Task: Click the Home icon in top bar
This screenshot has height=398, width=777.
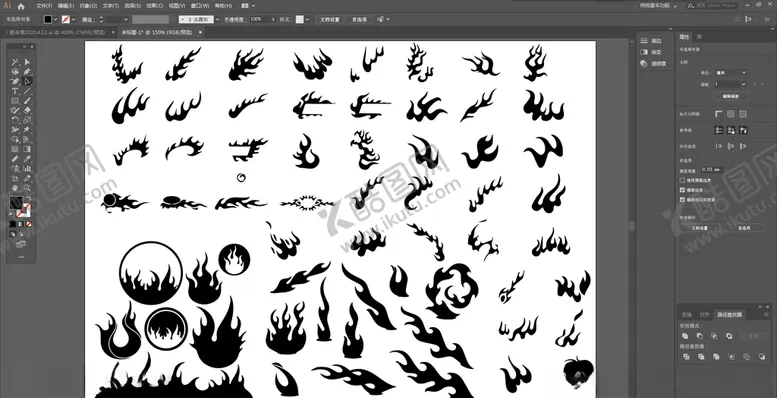Action: pos(21,6)
